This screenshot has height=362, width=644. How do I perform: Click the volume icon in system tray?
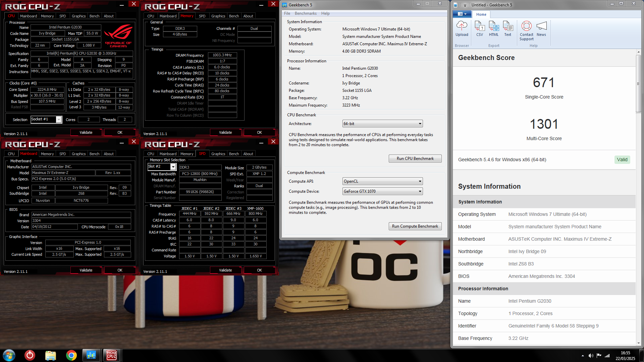coord(591,356)
